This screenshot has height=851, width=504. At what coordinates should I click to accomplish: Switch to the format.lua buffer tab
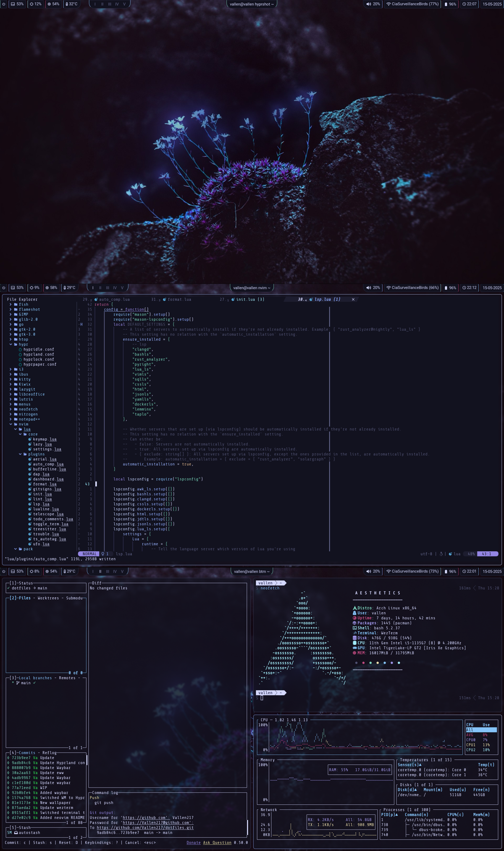point(179,300)
